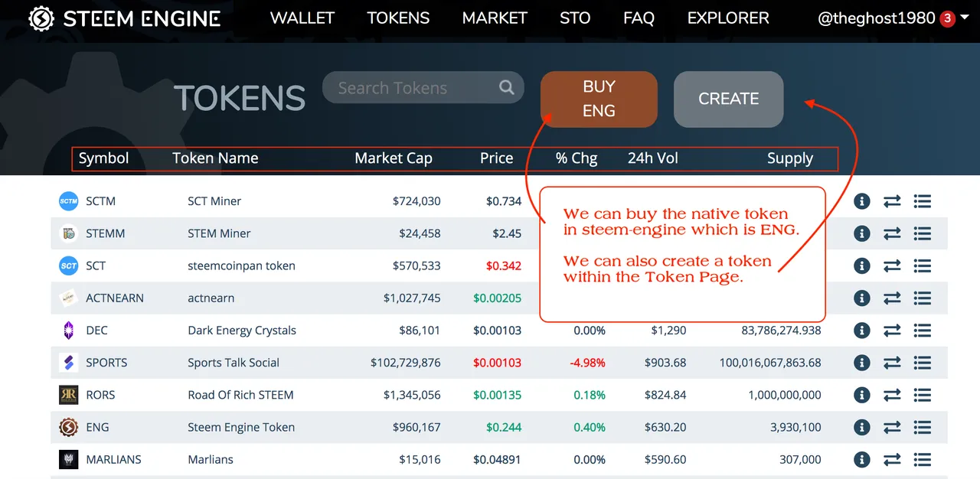The height and width of the screenshot is (479, 980).
Task: Sort by Market Cap column header
Action: (394, 158)
